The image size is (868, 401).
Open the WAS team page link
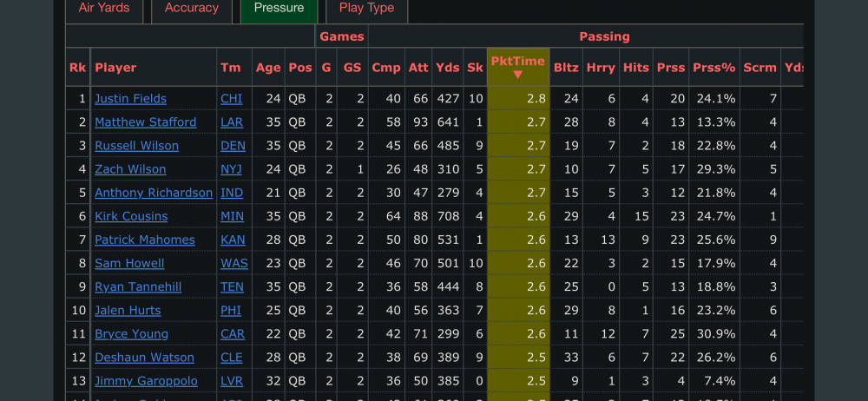pyautogui.click(x=233, y=263)
